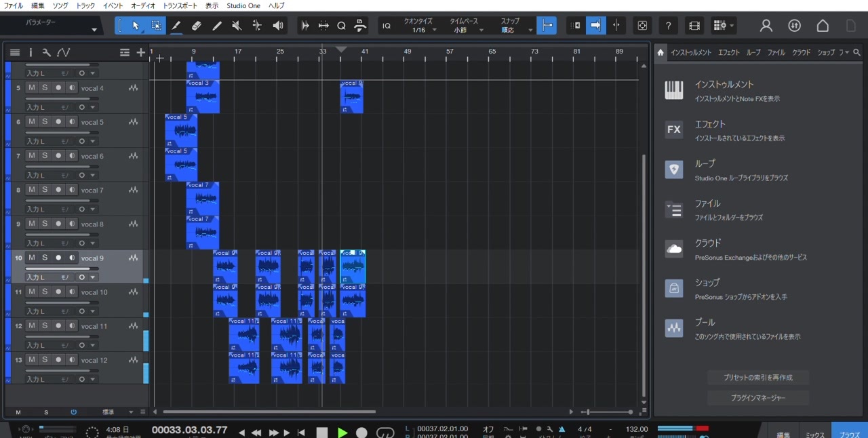This screenshot has width=868, height=438.
Task: Open the FX effects icon
Action: 674,130
